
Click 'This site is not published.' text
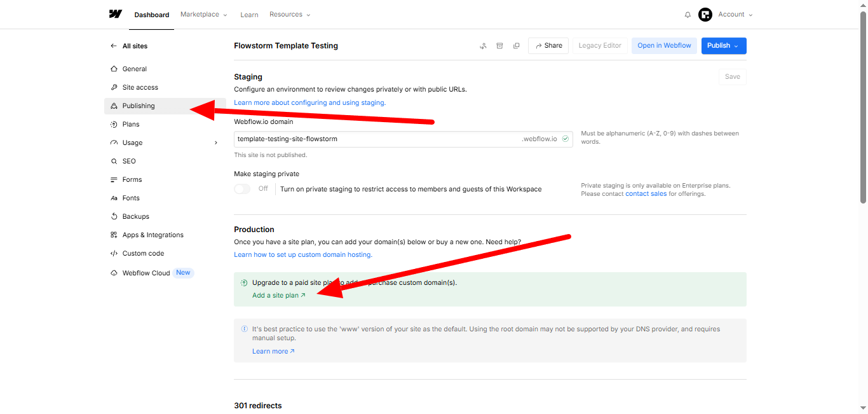[x=271, y=155]
